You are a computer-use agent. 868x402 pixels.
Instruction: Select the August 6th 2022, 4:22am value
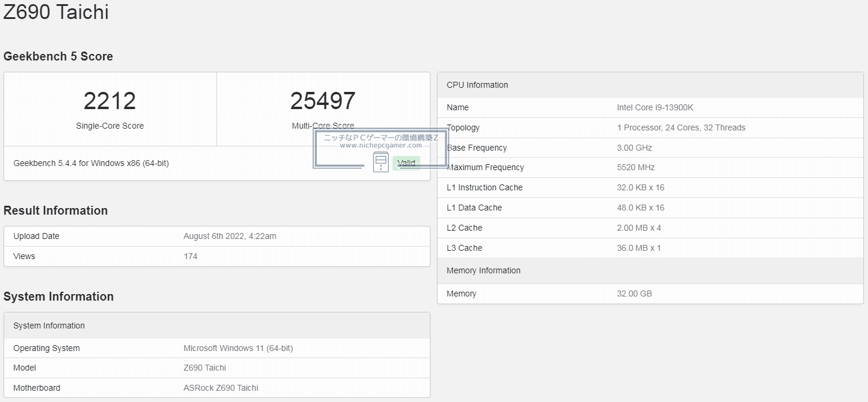230,236
